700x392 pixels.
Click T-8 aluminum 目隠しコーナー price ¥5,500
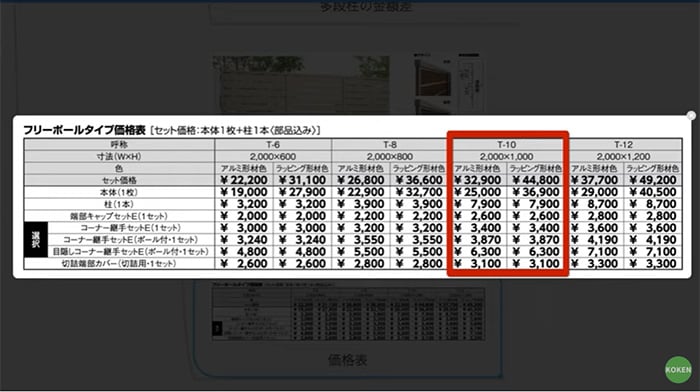tap(361, 252)
